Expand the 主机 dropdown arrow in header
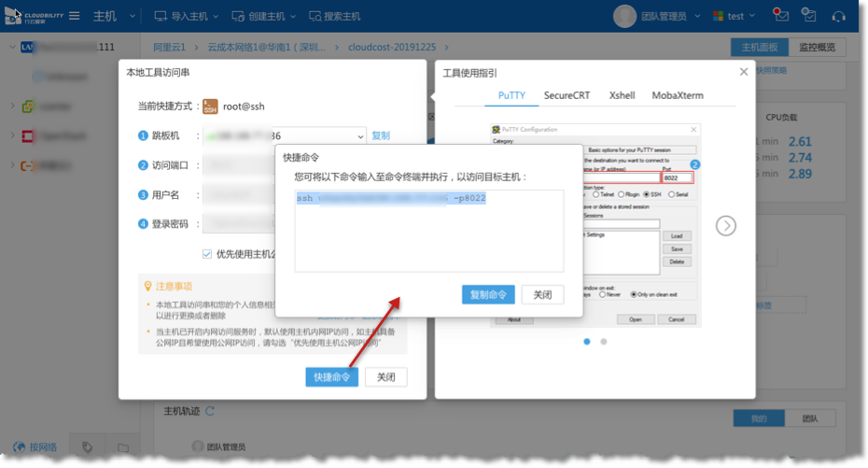This screenshot has width=868, height=468. pyautogui.click(x=133, y=16)
